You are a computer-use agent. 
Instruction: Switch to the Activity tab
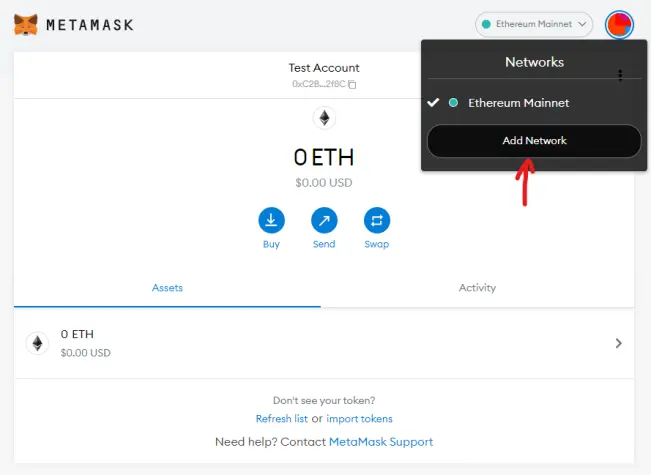[477, 288]
